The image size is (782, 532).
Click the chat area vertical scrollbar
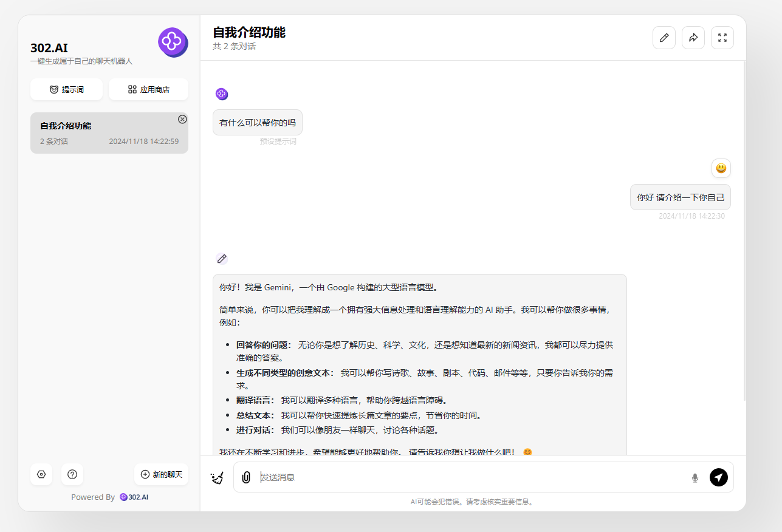click(744, 231)
